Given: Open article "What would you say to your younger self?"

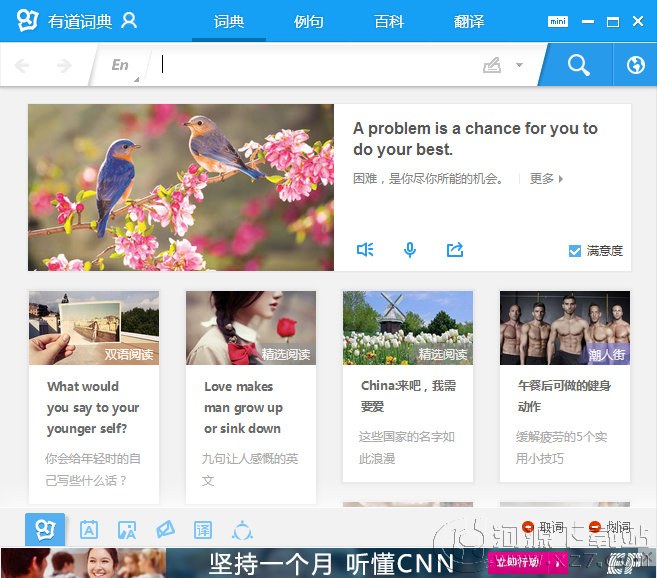Looking at the screenshot, I should tap(93, 407).
